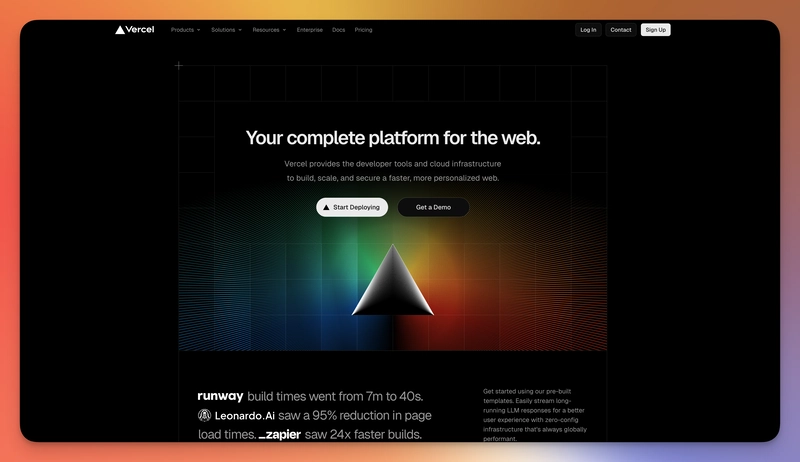Click the Start Deploying button
The image size is (800, 462).
[352, 207]
